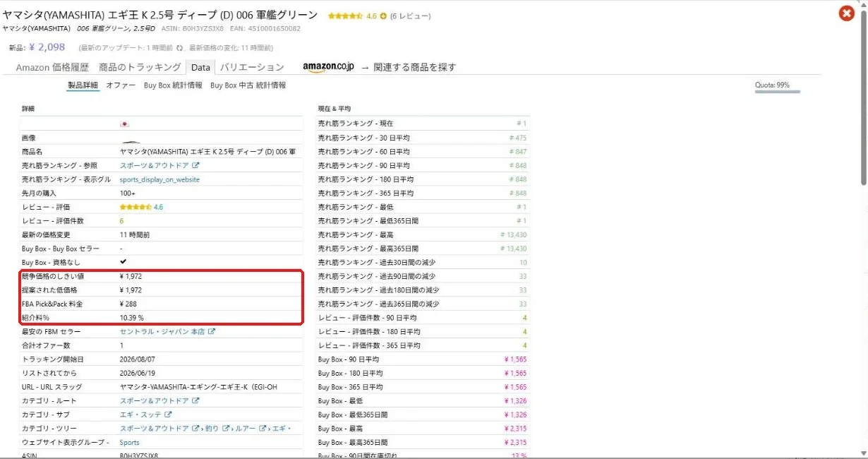Click the 6 value in the レビュー - 評価件数 row
Viewport: 868px width, 459px height.
click(121, 220)
